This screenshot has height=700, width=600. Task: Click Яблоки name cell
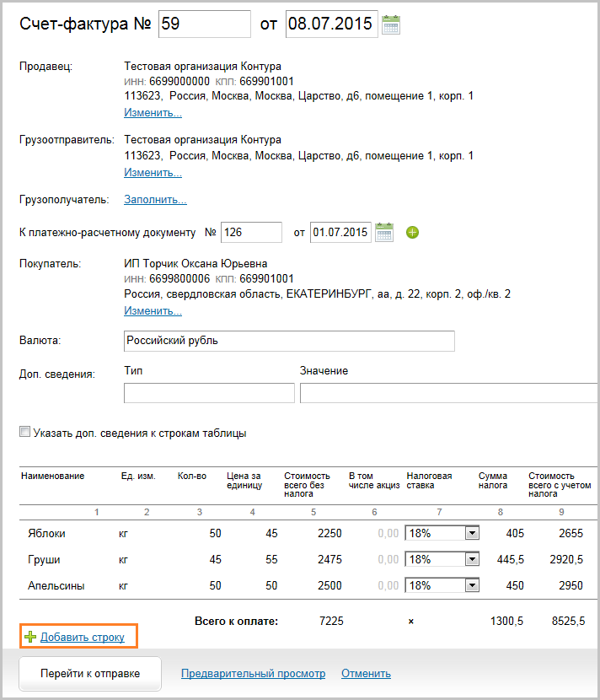(x=46, y=534)
